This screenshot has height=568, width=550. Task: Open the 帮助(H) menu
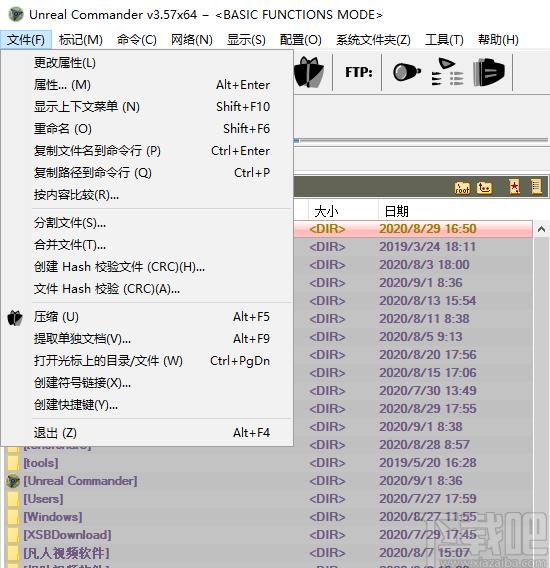498,39
